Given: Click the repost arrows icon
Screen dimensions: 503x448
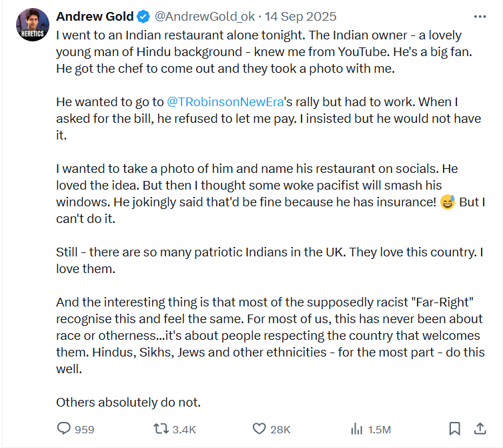Looking at the screenshot, I should [161, 429].
